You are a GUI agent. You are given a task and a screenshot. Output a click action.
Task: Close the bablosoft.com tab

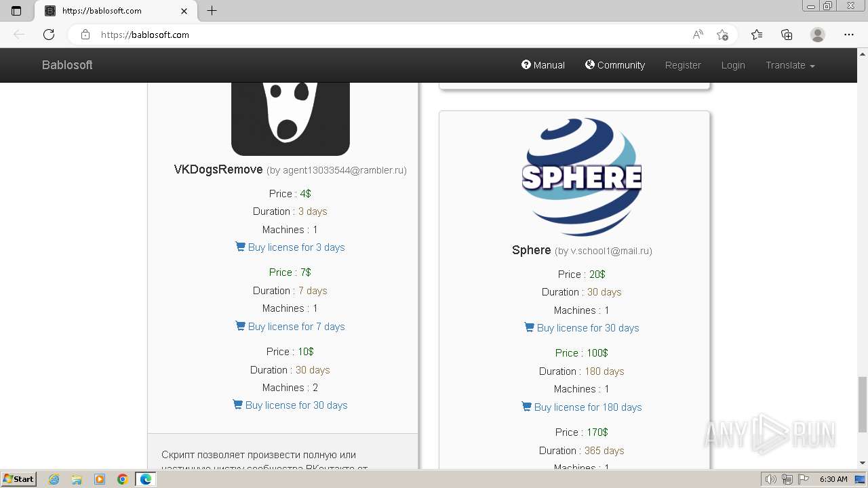(184, 11)
